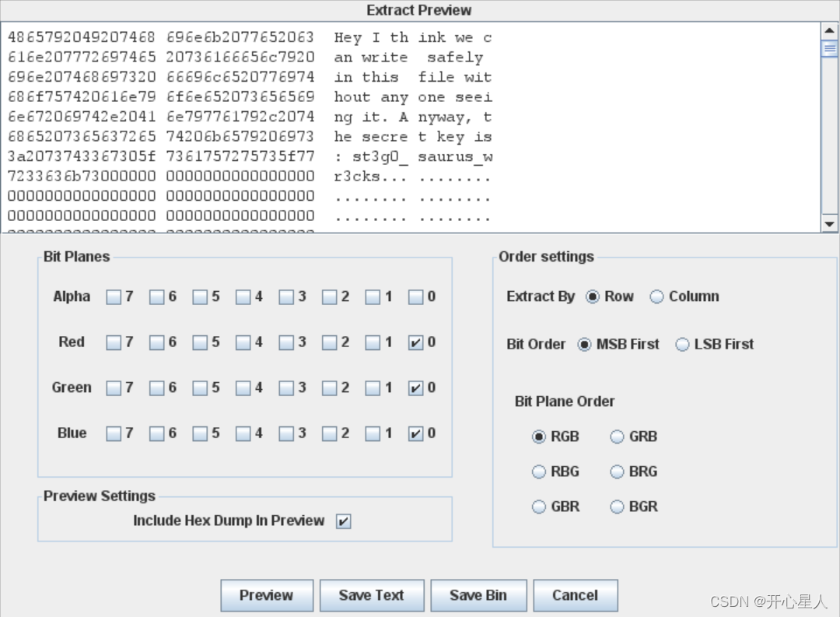Image resolution: width=840 pixels, height=617 pixels.
Task: Select GRB bit plane order
Action: (x=617, y=437)
